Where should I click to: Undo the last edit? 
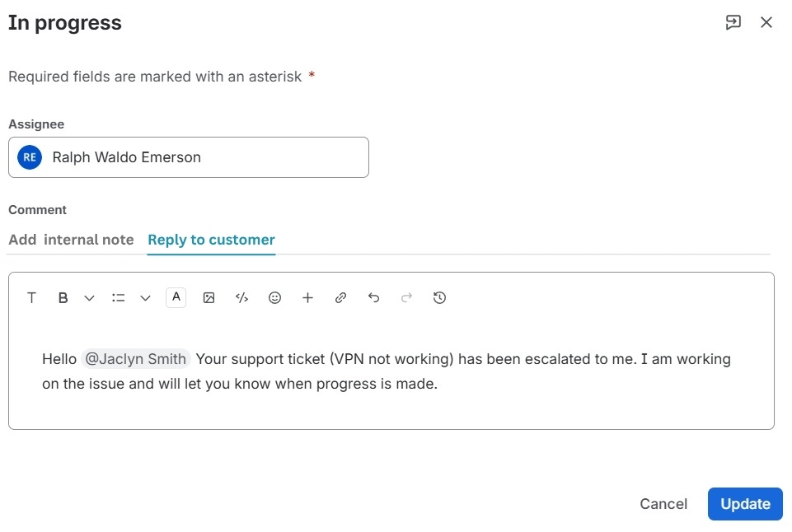click(374, 298)
